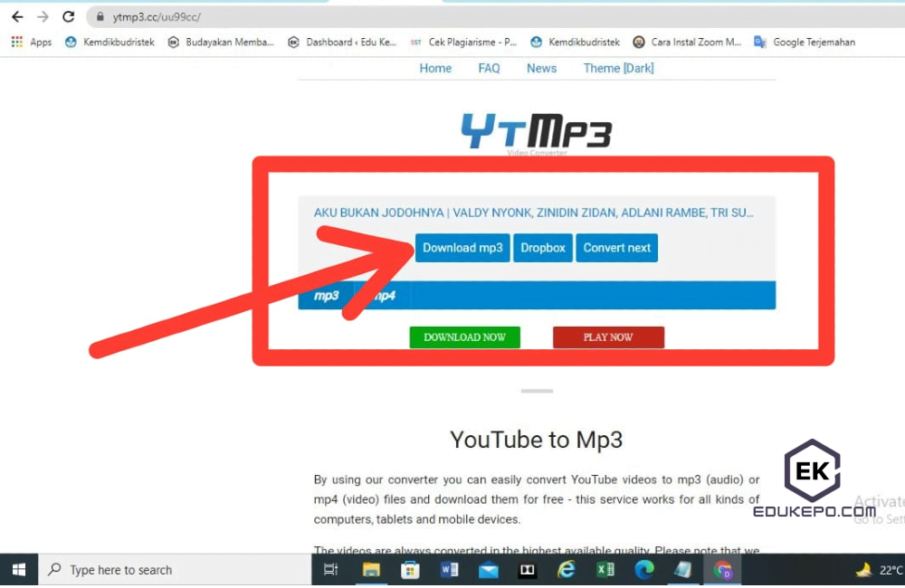Click the YouTube to Mp3 heading
This screenshot has height=588, width=905.
[536, 440]
